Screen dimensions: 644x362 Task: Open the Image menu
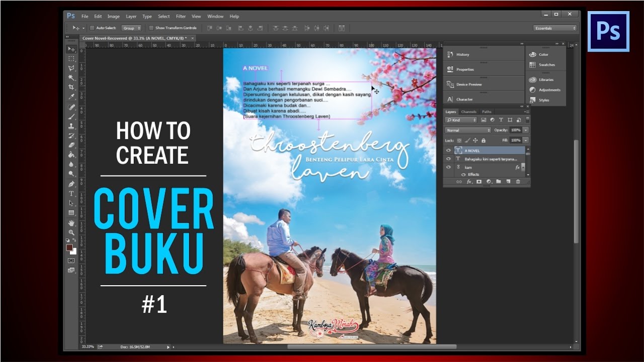click(x=114, y=16)
